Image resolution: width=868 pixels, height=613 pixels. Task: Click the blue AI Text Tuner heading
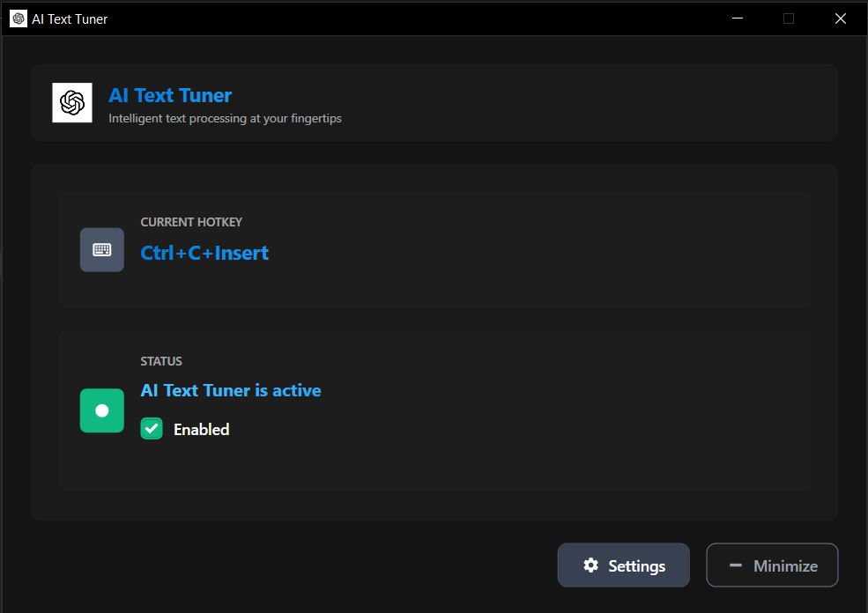[170, 95]
